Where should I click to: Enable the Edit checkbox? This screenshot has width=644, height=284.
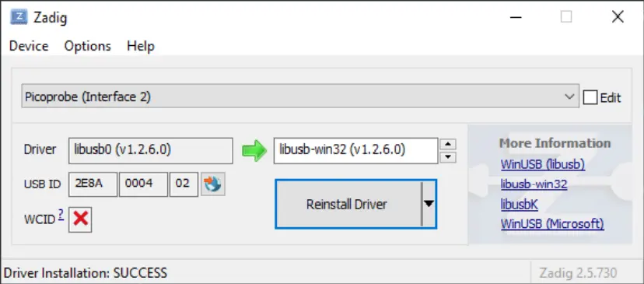coord(590,97)
